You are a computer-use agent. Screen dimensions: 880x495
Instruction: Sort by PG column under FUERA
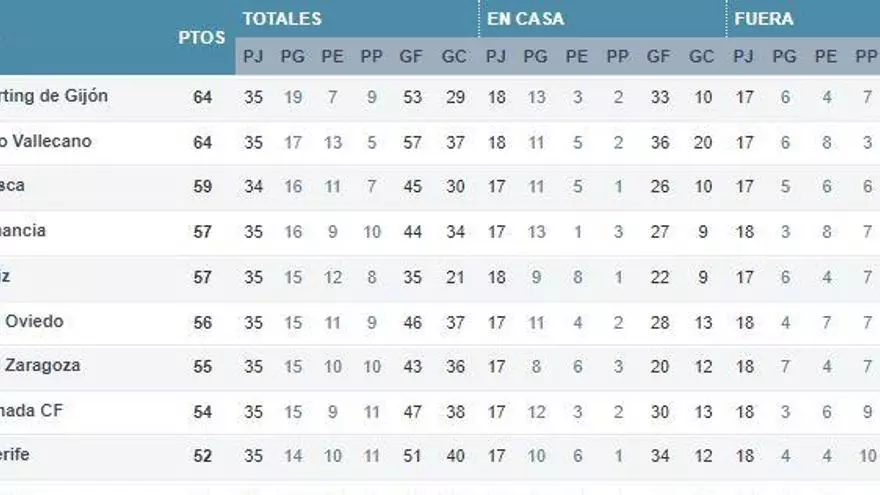(784, 57)
